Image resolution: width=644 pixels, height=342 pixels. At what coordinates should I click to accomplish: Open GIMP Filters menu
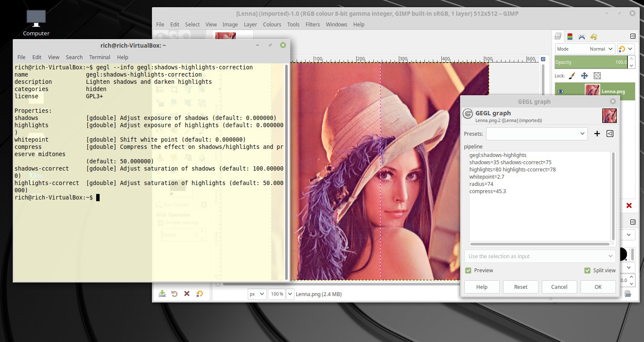[x=312, y=24]
